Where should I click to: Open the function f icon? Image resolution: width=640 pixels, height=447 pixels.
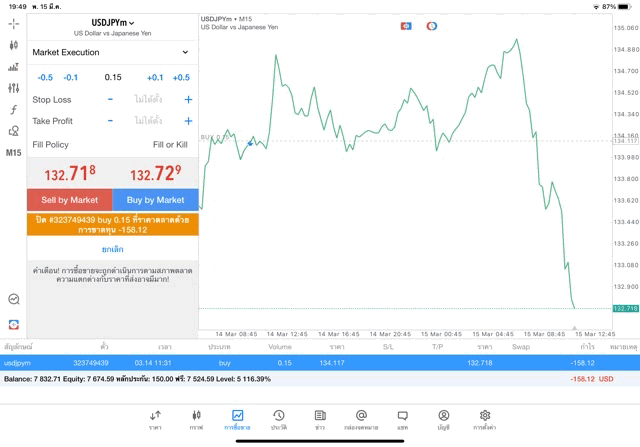13,109
